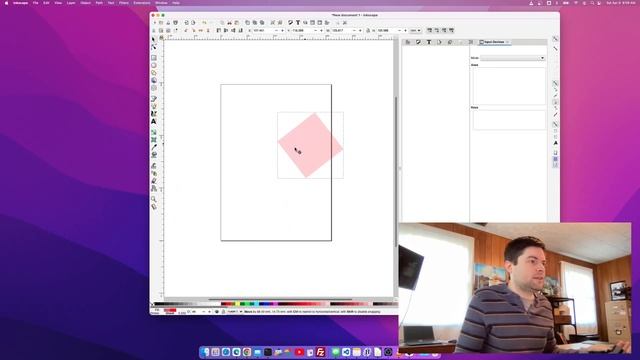The image size is (640, 360).
Task: Open FileZilla from the Dock
Action: (x=320, y=352)
